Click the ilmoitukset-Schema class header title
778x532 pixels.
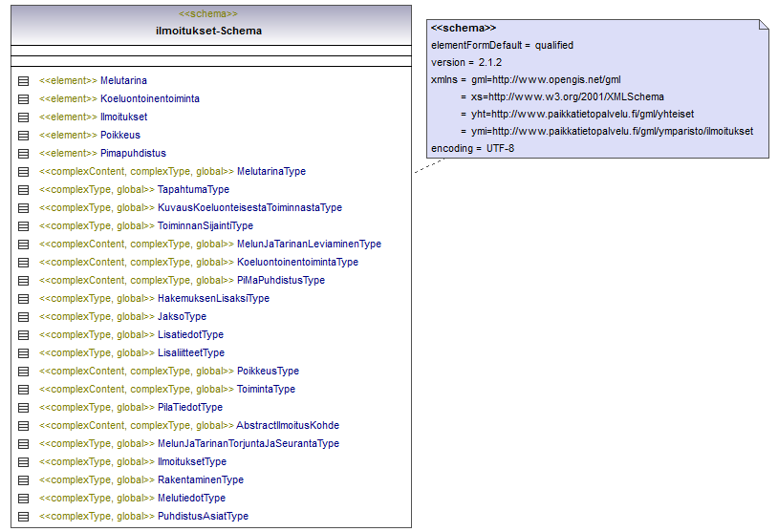click(209, 31)
